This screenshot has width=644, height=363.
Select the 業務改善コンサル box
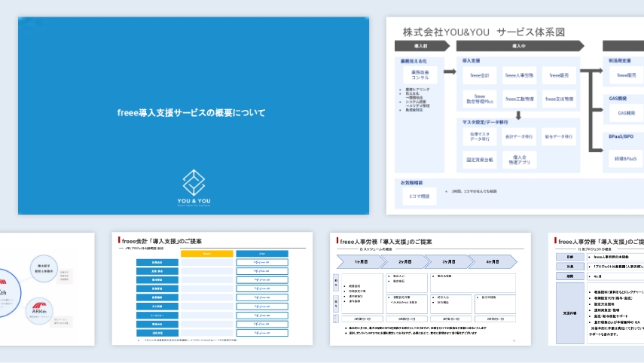click(420, 75)
